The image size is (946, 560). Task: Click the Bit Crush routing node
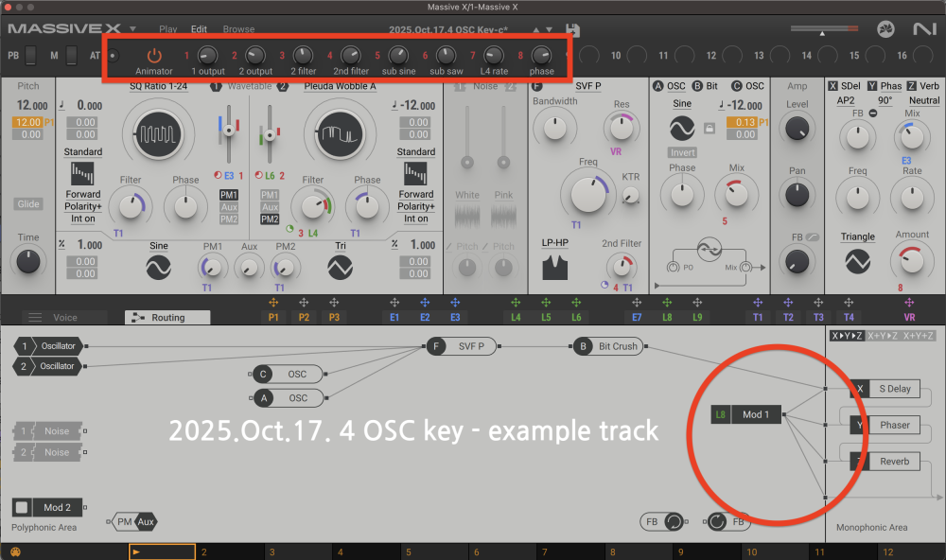pyautogui.click(x=607, y=346)
